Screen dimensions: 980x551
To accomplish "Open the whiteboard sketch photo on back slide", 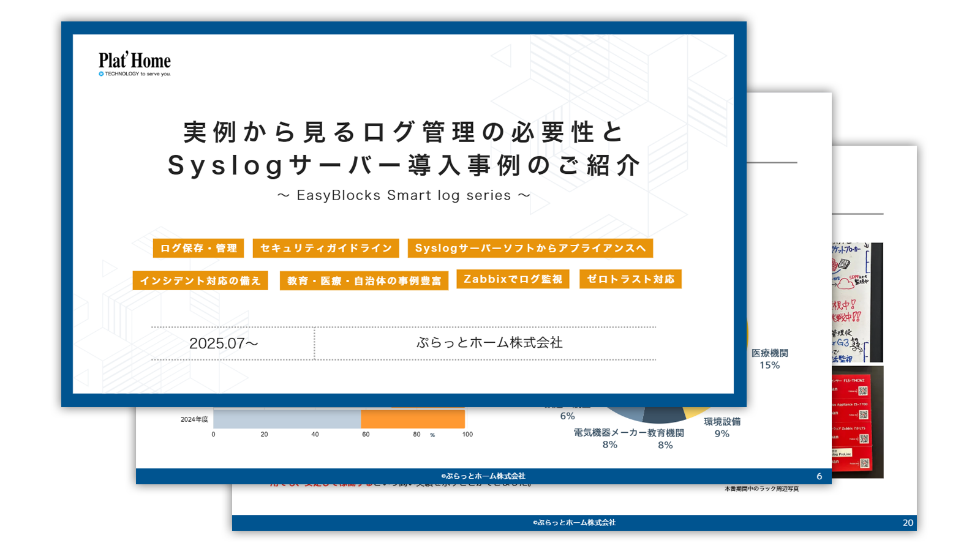I will coord(858,302).
